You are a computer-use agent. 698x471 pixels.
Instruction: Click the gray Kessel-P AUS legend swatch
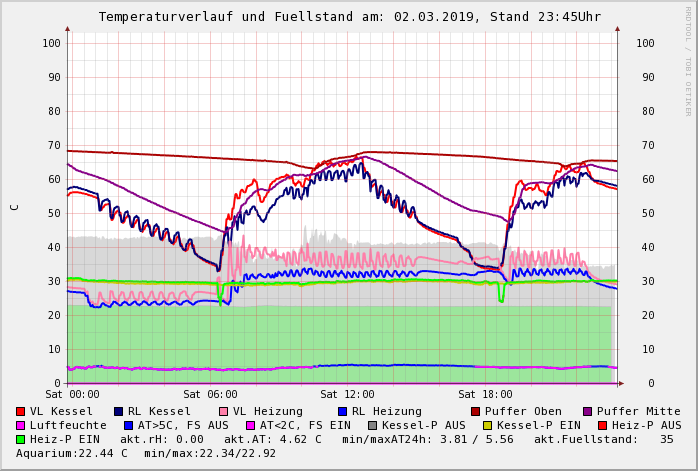[373, 425]
